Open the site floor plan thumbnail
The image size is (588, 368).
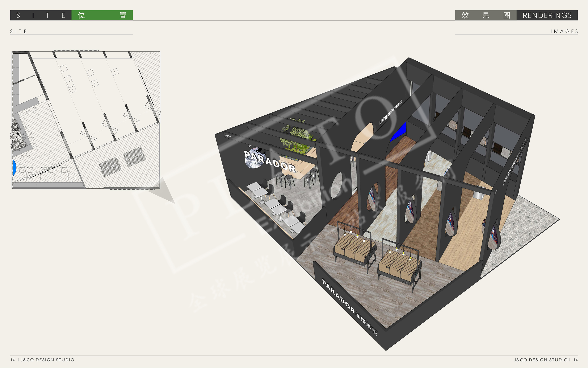(x=86, y=120)
